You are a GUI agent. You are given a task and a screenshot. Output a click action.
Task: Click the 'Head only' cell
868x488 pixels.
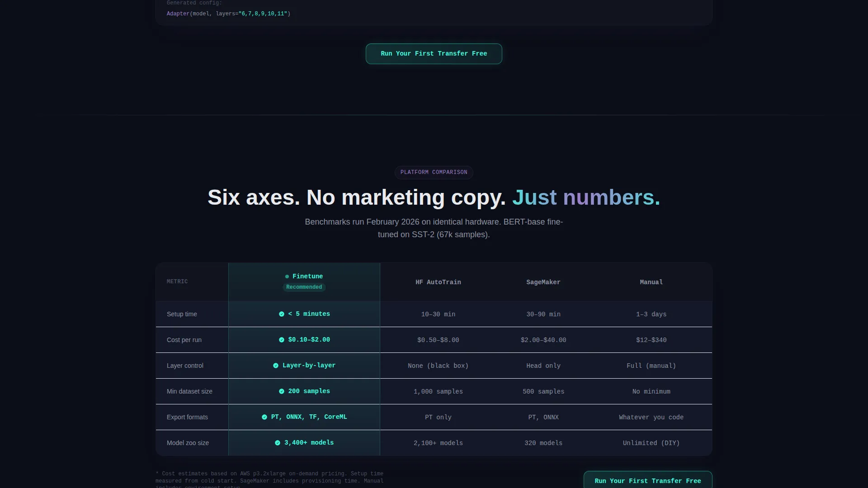543,366
